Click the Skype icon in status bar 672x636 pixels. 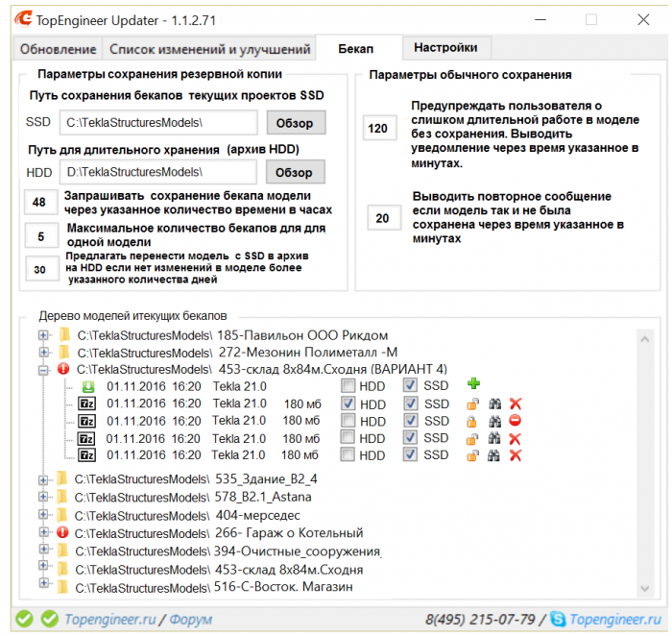click(558, 619)
